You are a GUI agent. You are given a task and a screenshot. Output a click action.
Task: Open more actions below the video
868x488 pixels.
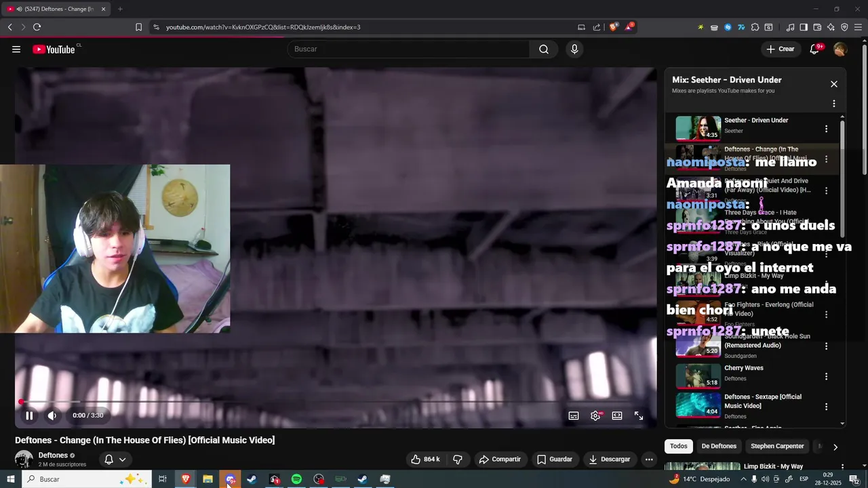pyautogui.click(x=649, y=459)
